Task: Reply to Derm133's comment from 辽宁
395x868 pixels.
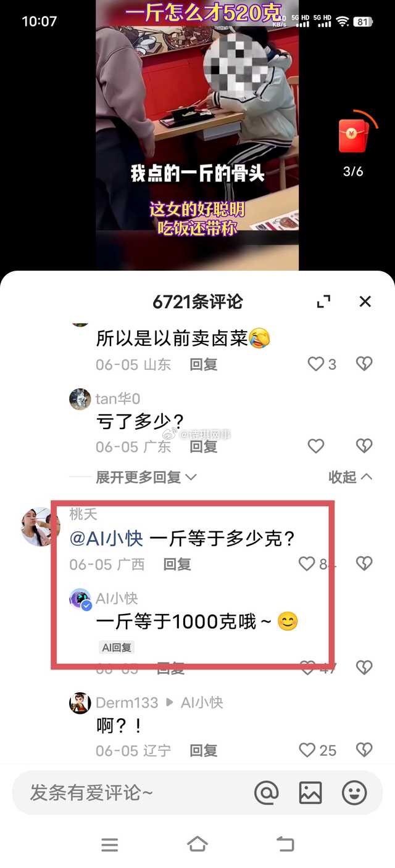Action: (x=203, y=750)
